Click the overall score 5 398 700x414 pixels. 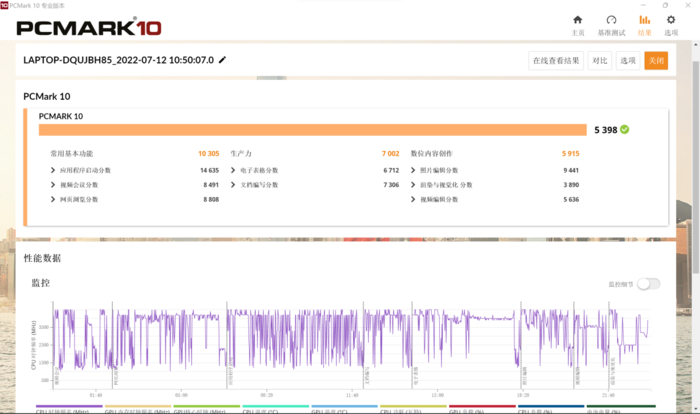pos(605,130)
